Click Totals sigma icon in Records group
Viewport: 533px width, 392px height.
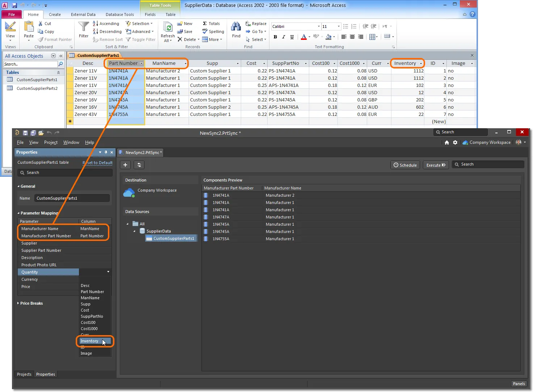[205, 24]
